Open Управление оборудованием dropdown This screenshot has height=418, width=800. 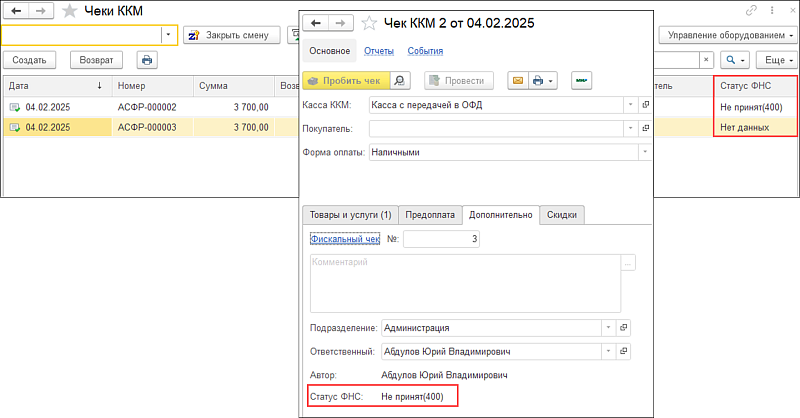pos(728,35)
